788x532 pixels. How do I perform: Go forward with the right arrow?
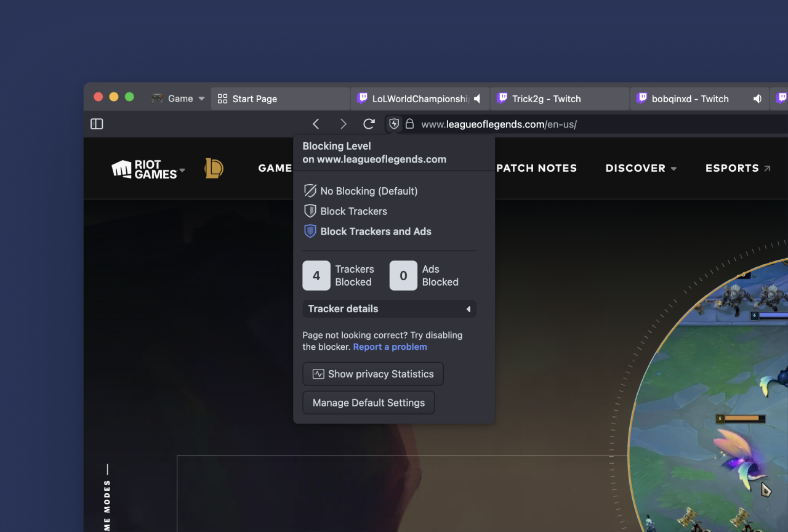point(343,124)
